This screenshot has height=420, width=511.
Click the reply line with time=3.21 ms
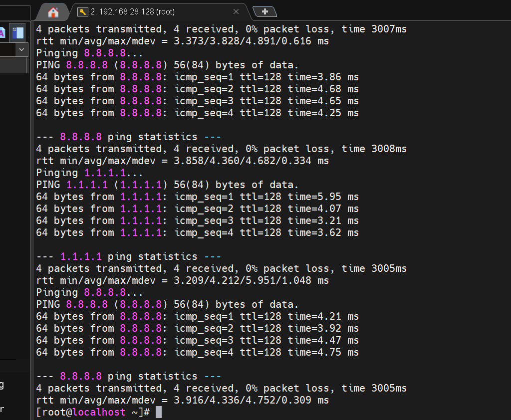(197, 220)
